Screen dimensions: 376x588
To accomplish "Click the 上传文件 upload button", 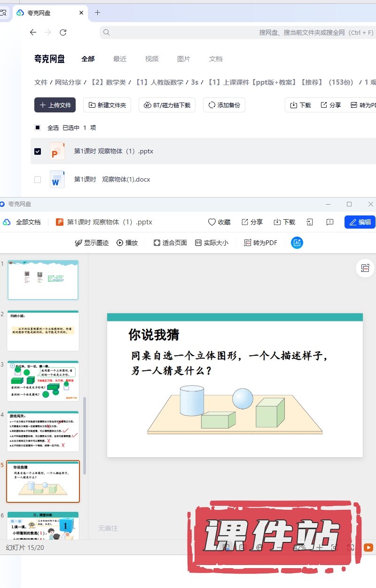I will 55,105.
